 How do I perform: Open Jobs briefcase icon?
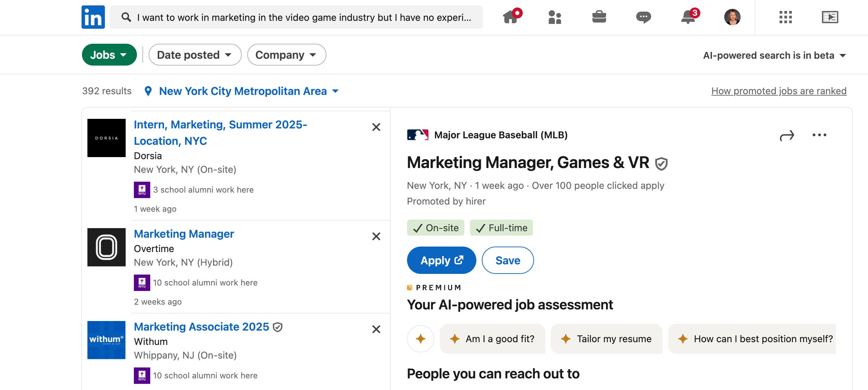(x=599, y=17)
